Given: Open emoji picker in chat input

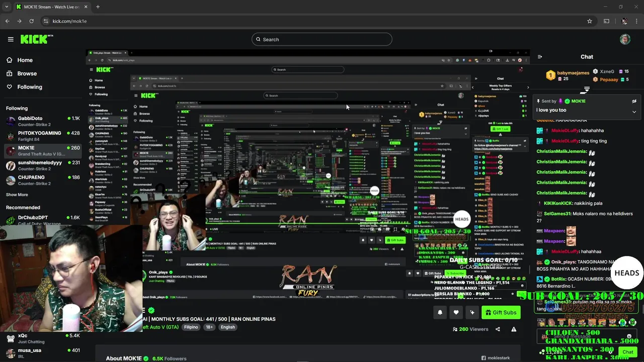Looking at the screenshot, I should tap(629, 336).
